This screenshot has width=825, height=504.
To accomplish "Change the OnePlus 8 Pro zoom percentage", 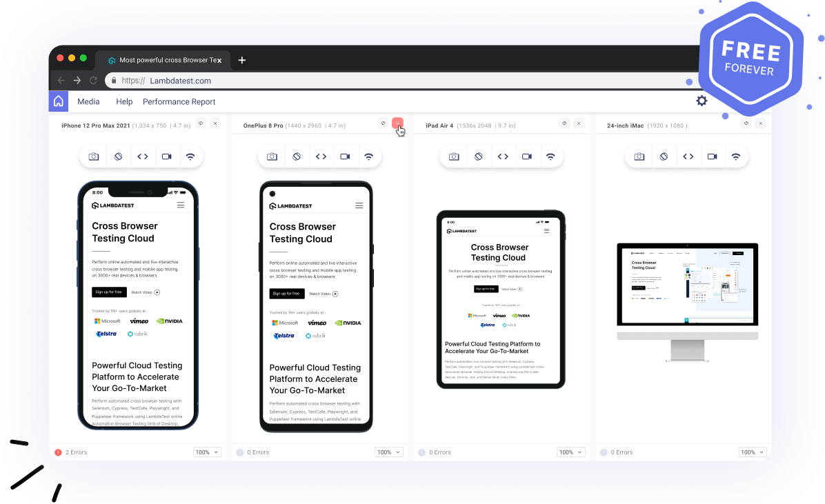I will (388, 452).
